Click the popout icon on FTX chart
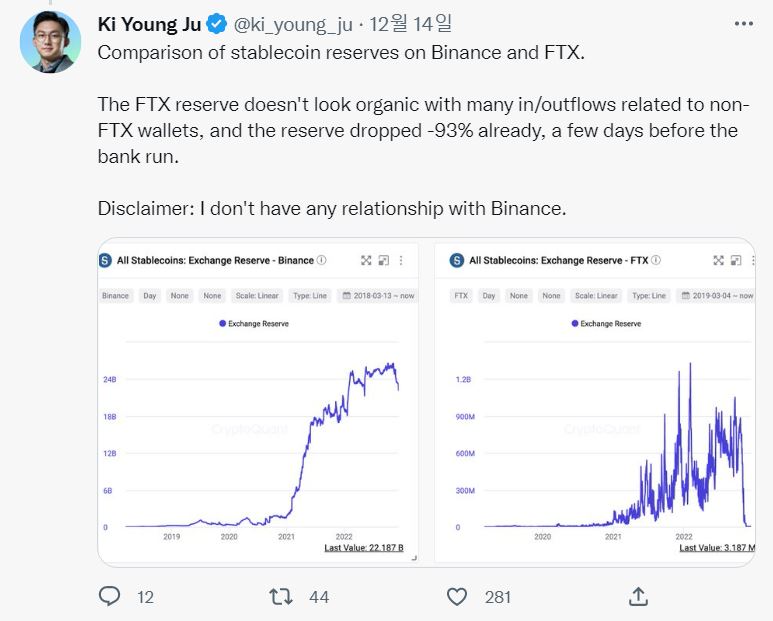This screenshot has height=621, width=773. [735, 260]
